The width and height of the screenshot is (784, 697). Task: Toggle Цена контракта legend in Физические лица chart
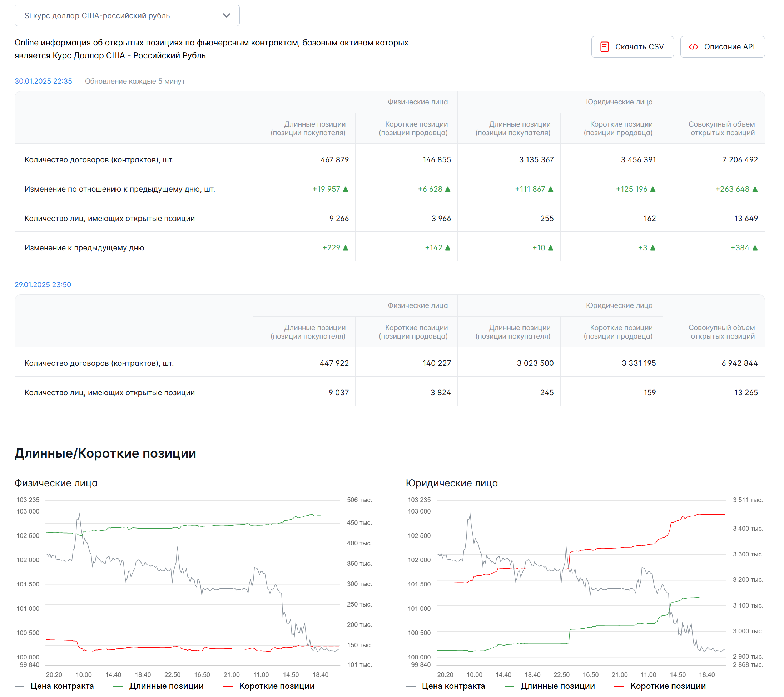pos(62,686)
